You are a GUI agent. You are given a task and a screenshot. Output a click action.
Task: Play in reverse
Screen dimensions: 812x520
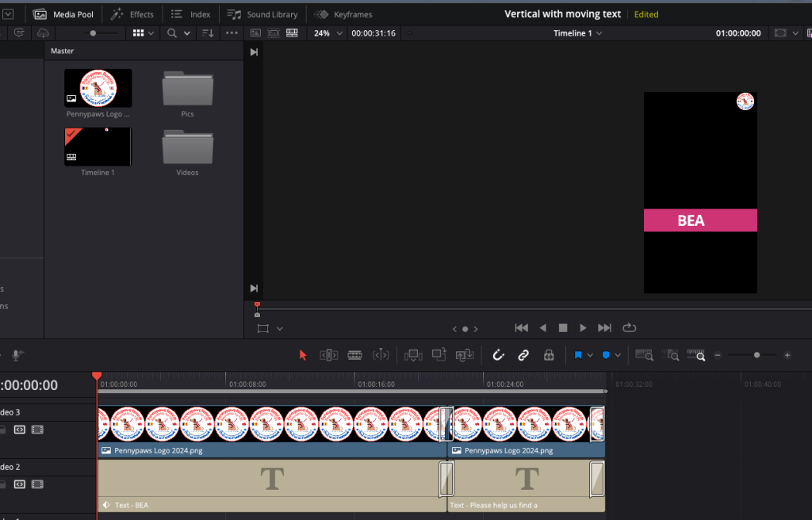[x=542, y=328]
